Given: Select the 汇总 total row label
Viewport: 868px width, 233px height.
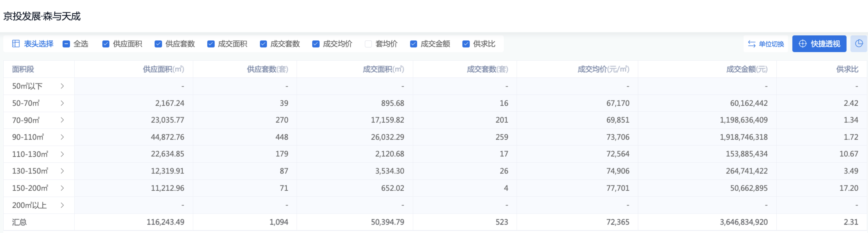Looking at the screenshot, I should pyautogui.click(x=19, y=222).
